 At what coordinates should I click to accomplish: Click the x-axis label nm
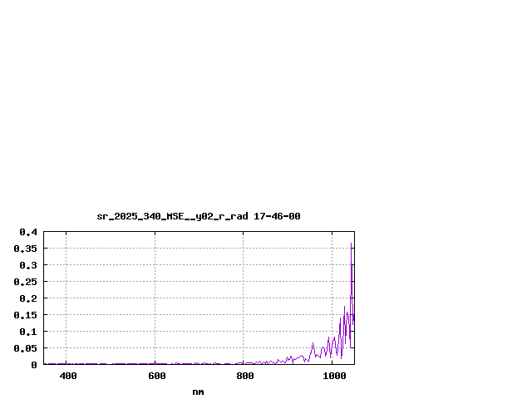[x=198, y=392]
